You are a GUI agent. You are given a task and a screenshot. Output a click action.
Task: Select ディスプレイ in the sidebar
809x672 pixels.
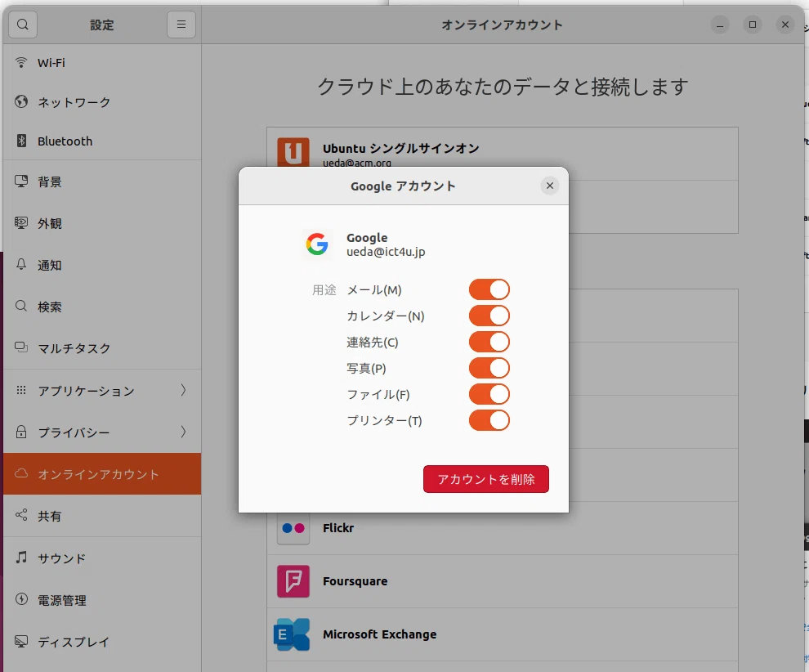pos(102,641)
